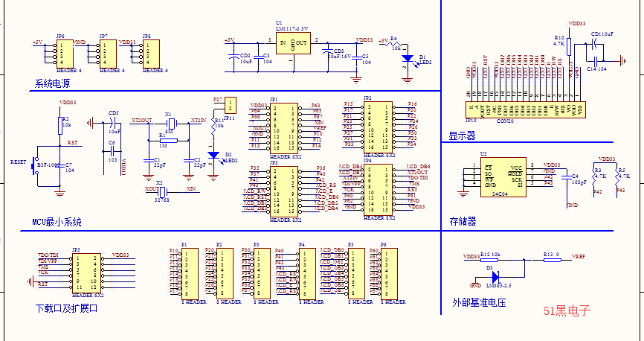
Task: Select capacitor C4 103pF
Action: (x=567, y=176)
